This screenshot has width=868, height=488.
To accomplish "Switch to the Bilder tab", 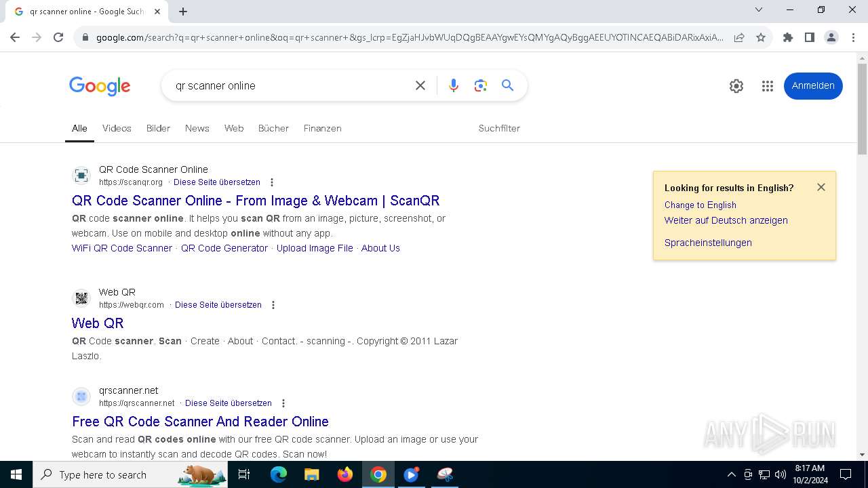I will pos(158,128).
